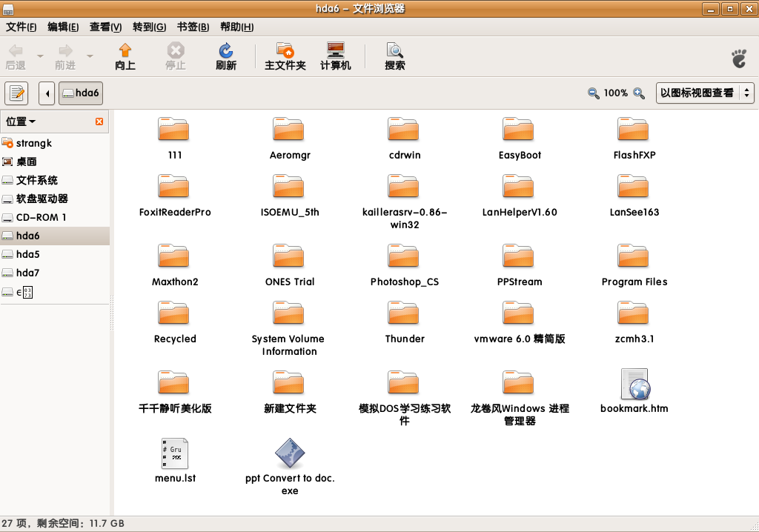This screenshot has width=759, height=532.
Task: Open 文件系统 in sidebar
Action: click(x=55, y=181)
